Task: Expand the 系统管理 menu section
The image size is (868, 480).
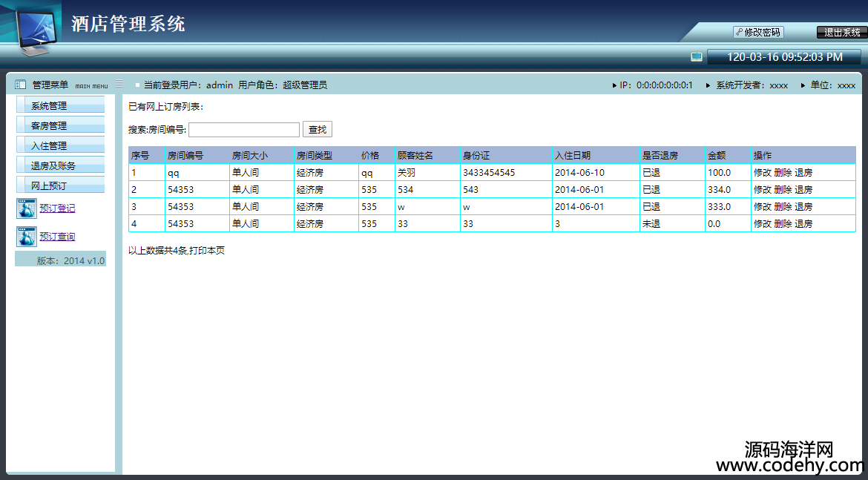Action: pos(60,105)
